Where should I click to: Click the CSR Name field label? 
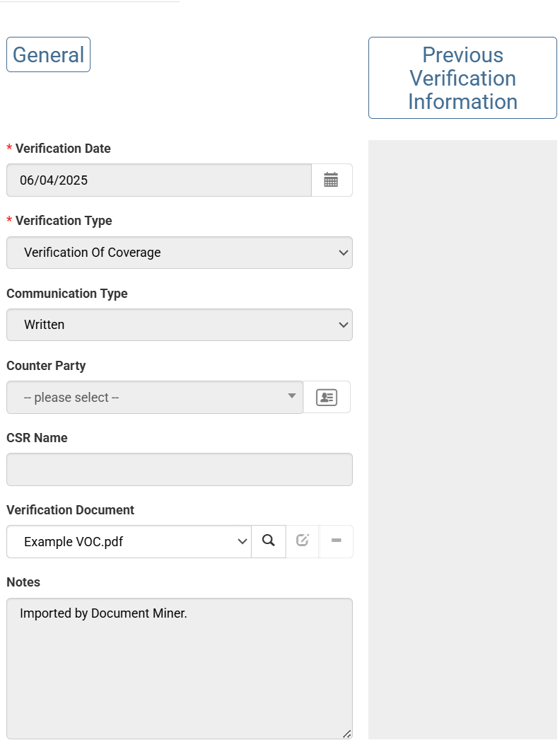coord(37,438)
